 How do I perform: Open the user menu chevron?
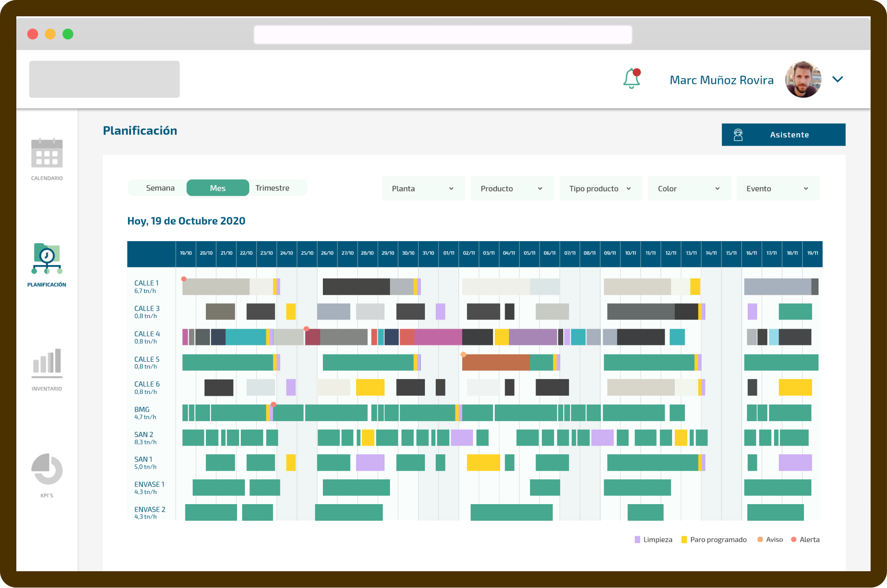(838, 79)
